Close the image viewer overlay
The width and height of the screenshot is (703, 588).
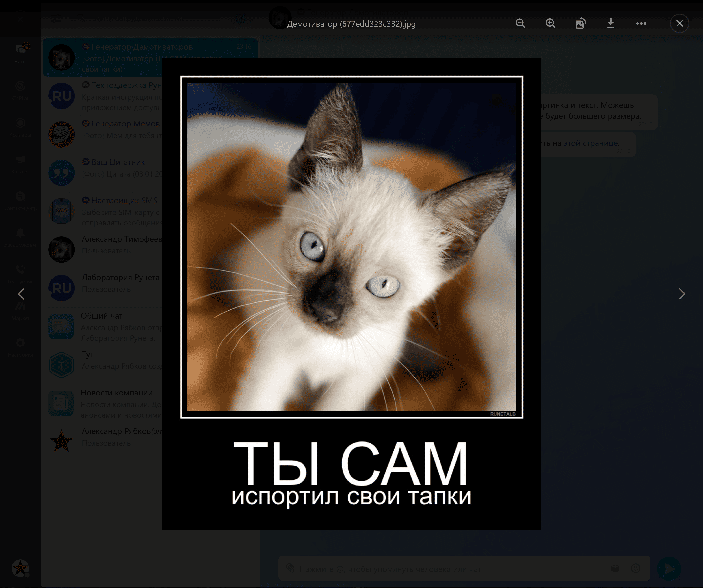[x=679, y=23]
